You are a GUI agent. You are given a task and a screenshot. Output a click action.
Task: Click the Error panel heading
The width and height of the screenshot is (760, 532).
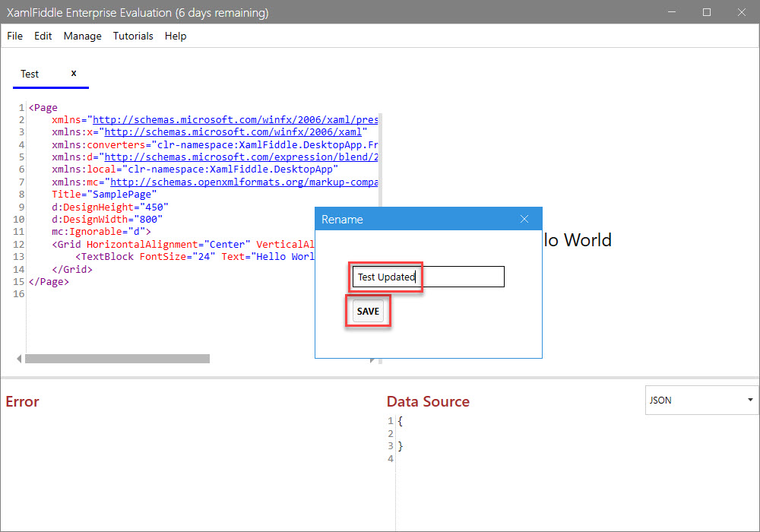point(22,402)
